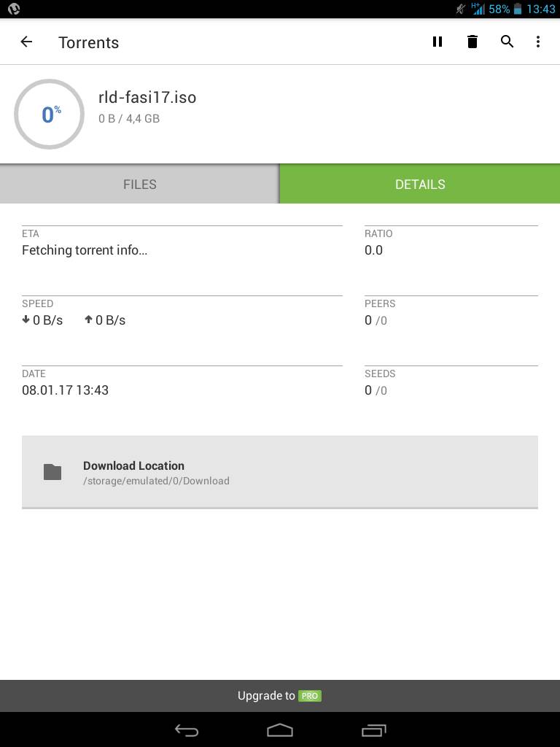Open the three-dot overflow menu
This screenshot has height=747, width=560.
[x=538, y=42]
